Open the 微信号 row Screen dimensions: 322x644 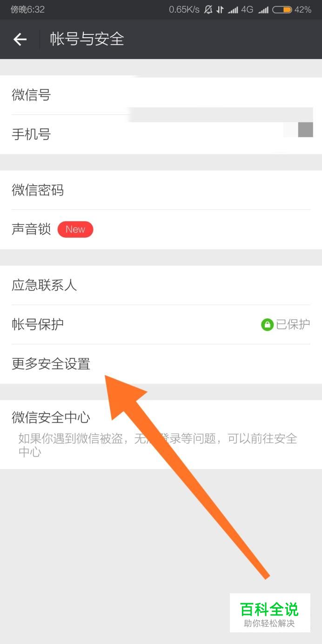coord(161,95)
